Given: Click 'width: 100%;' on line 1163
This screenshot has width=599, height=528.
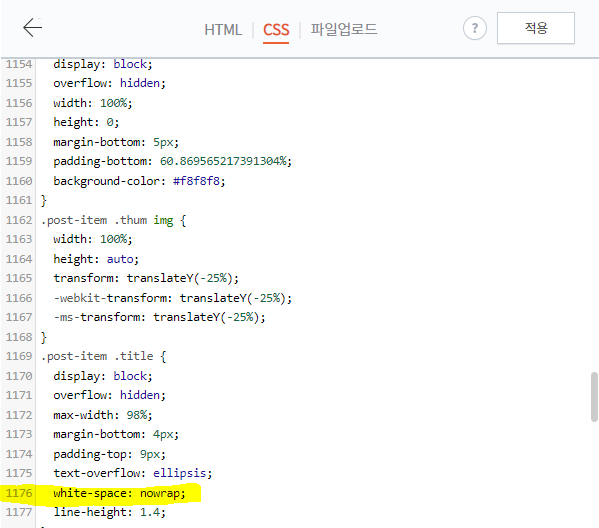Looking at the screenshot, I should pos(93,239).
